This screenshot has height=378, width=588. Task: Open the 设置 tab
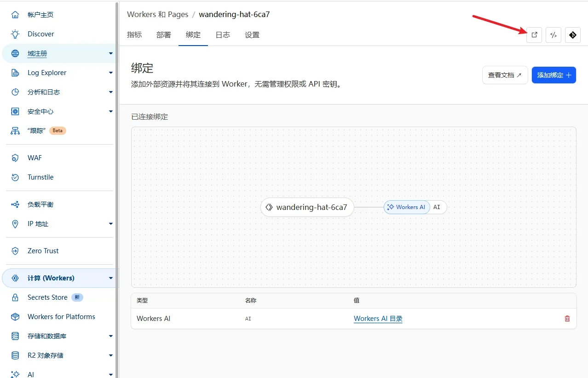(252, 35)
